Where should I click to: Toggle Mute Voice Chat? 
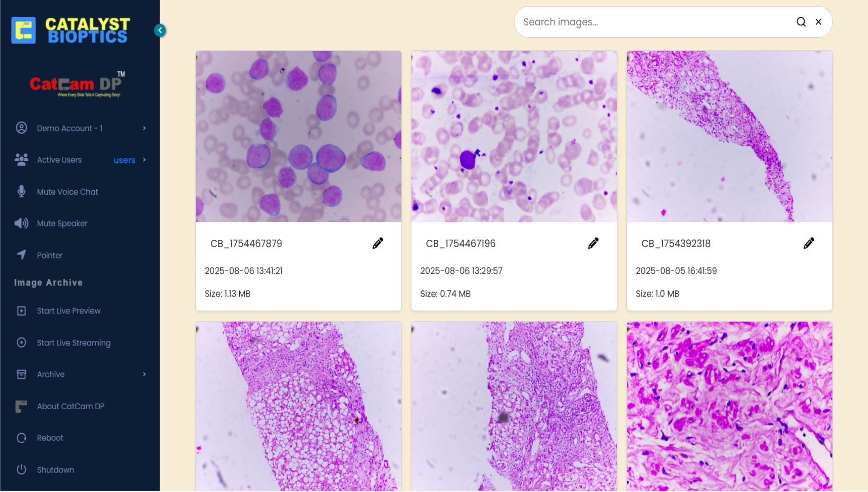point(67,191)
